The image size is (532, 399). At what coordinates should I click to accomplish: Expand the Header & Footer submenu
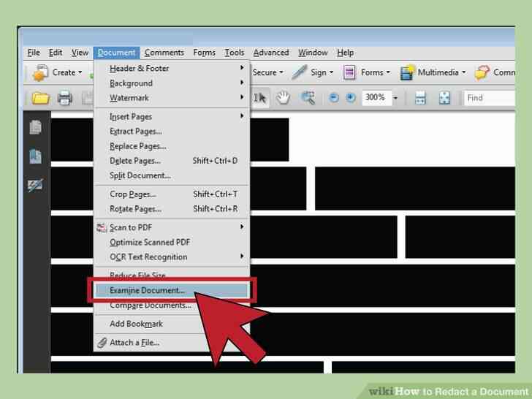[x=139, y=69]
